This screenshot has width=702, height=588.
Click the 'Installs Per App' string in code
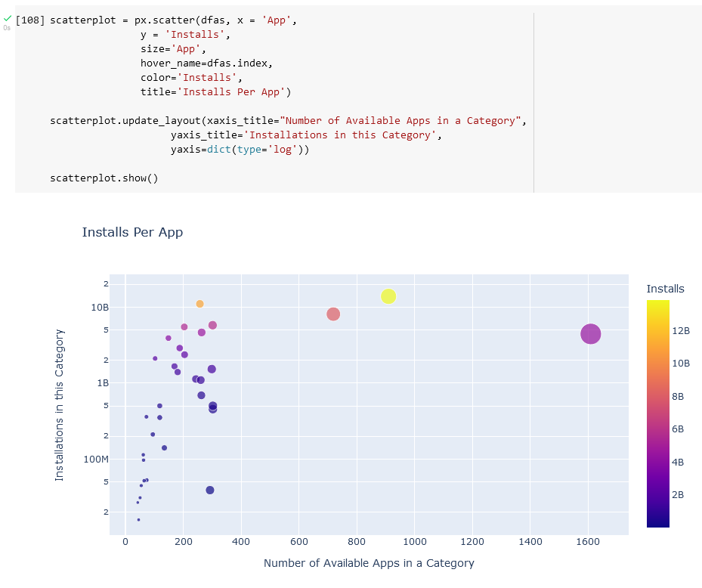tap(230, 91)
